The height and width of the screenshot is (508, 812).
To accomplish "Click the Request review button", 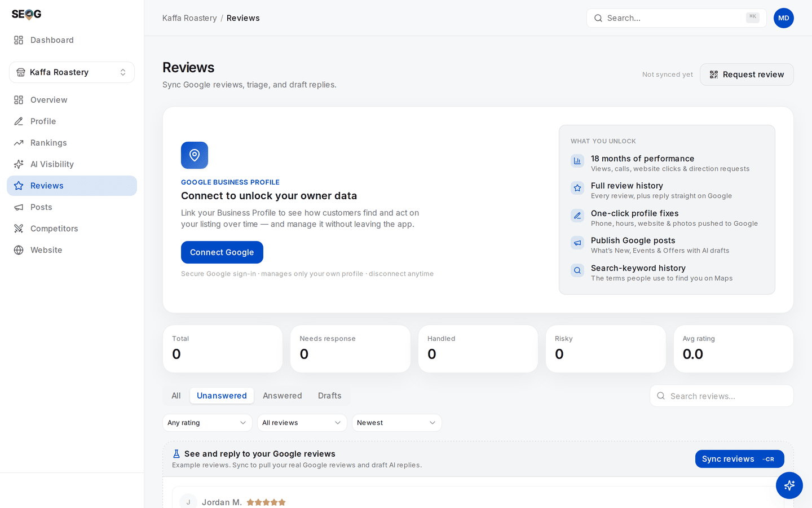I will [747, 75].
